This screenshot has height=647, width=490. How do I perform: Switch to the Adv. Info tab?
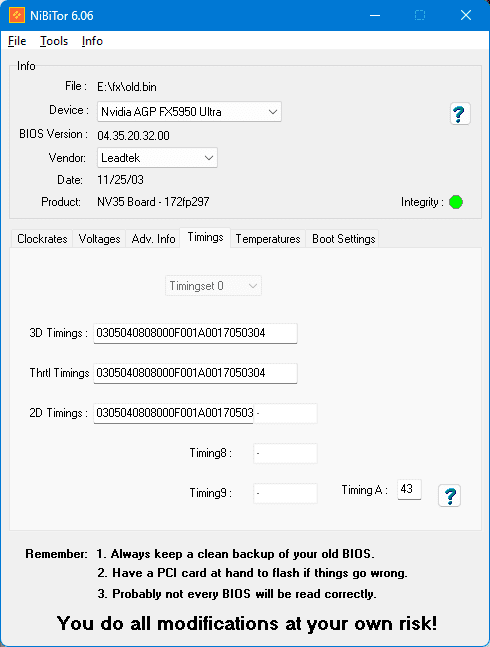[x=153, y=239]
